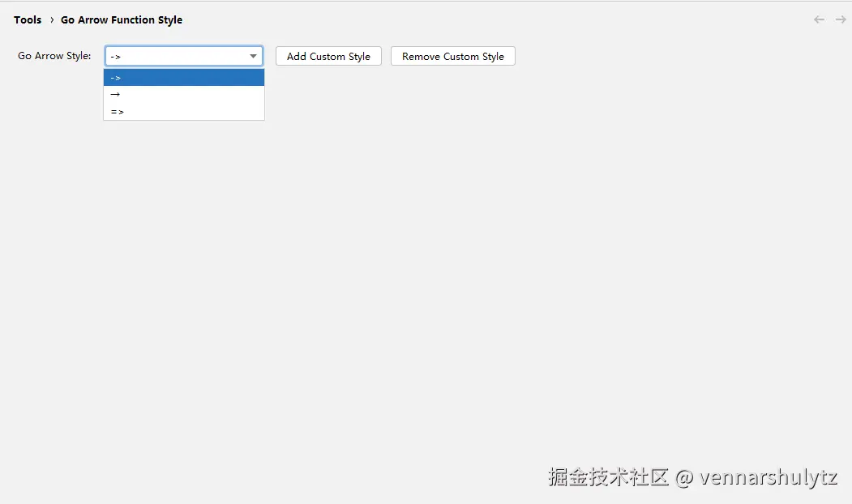This screenshot has width=852, height=504.
Task: Choose the → unicode arrow option
Action: click(x=184, y=95)
